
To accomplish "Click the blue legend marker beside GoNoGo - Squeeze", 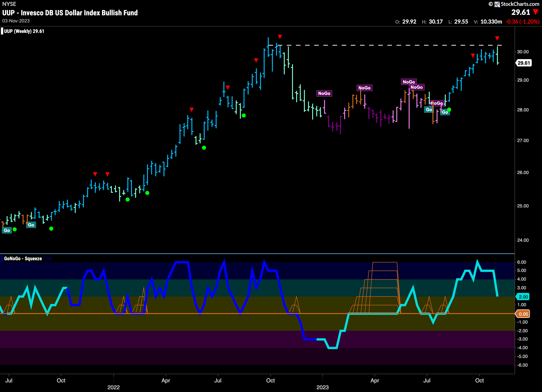I will coord(2,259).
